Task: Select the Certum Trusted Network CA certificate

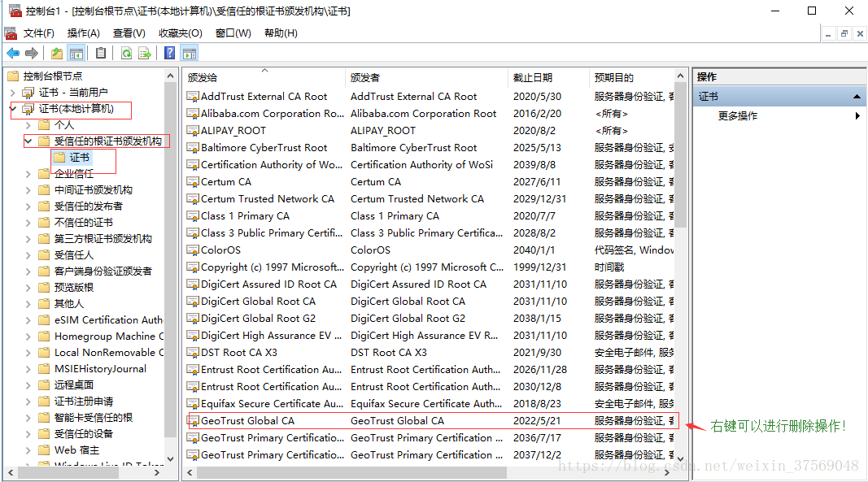Action: click(430, 199)
